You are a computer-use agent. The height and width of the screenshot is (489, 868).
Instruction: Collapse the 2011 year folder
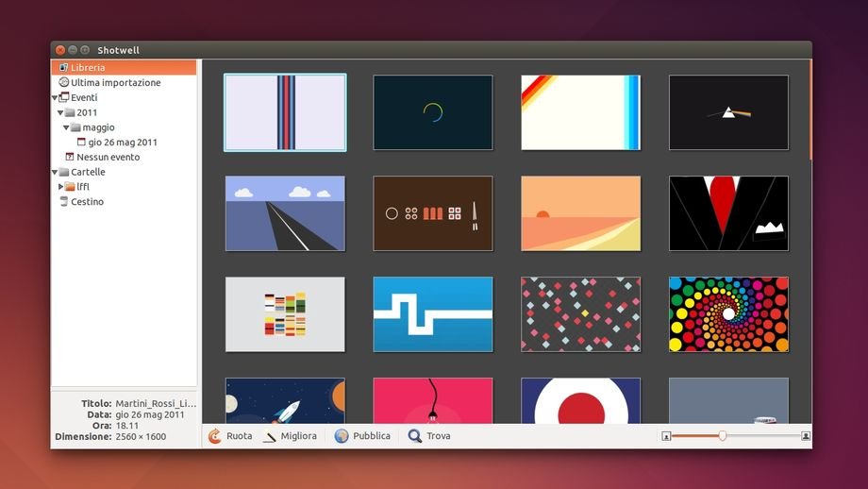coord(60,113)
